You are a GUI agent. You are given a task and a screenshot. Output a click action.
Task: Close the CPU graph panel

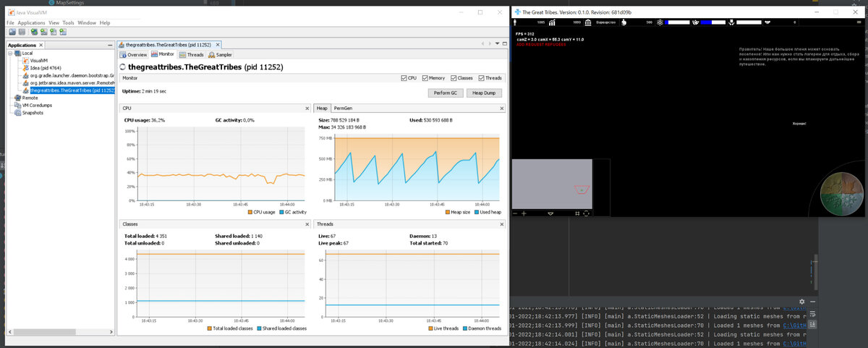point(307,109)
